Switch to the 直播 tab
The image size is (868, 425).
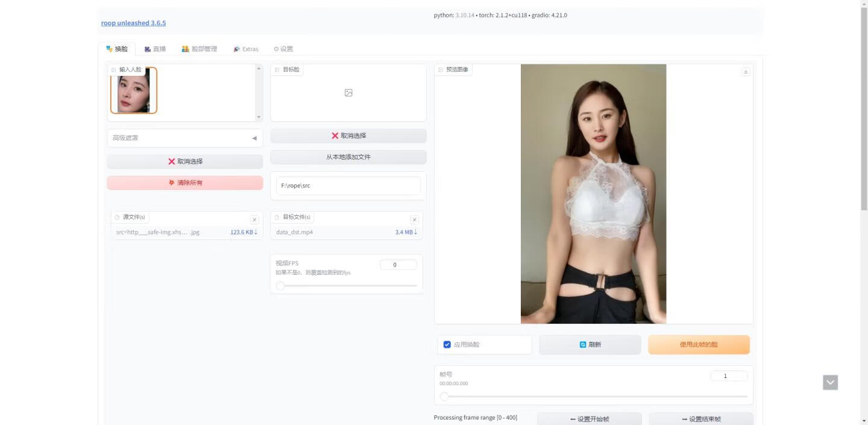(x=155, y=49)
